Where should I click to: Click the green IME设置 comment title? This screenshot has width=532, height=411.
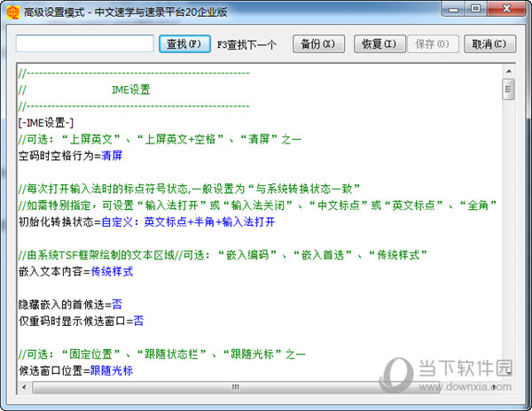pyautogui.click(x=131, y=89)
